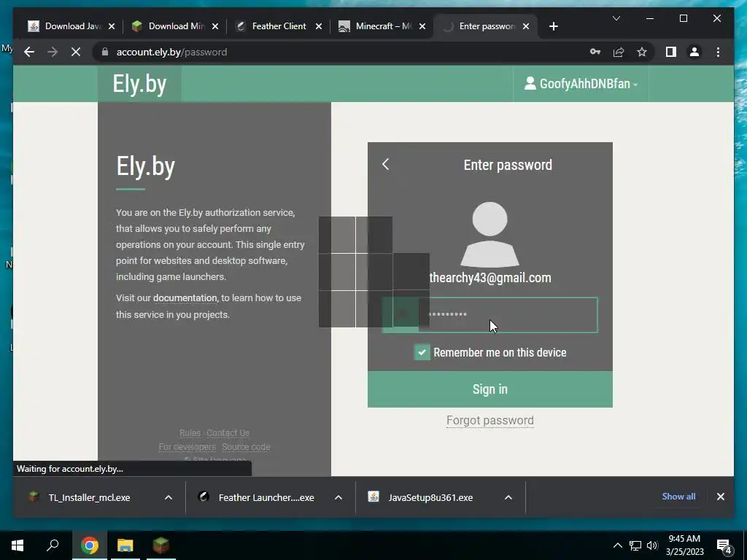Open the Windows Start menu
Viewport: 747px width, 560px height.
(x=18, y=545)
